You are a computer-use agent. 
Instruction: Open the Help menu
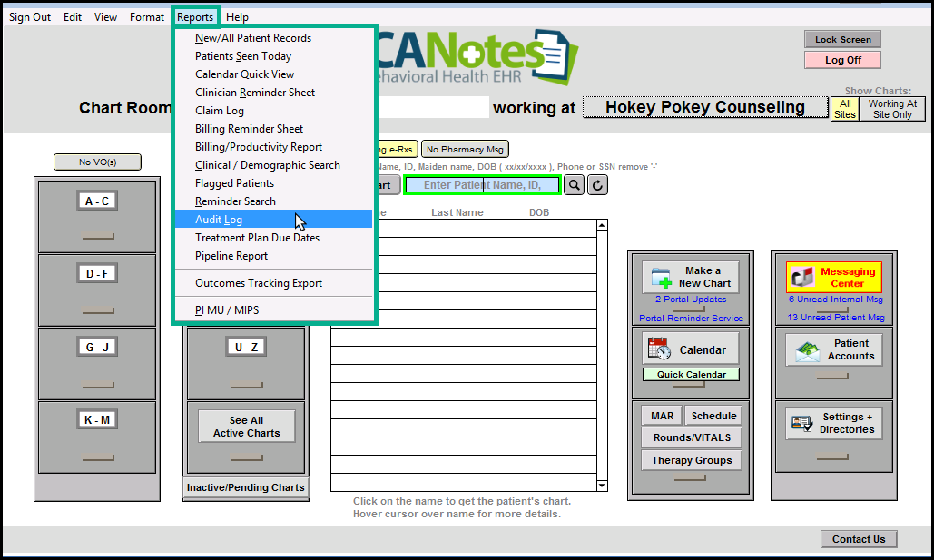point(237,17)
